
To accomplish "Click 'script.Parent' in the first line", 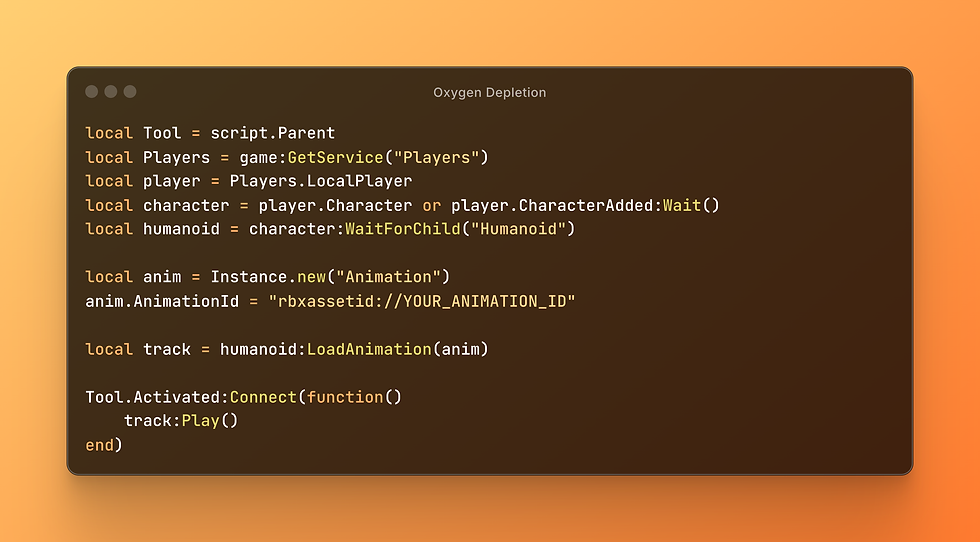I will click(x=272, y=133).
